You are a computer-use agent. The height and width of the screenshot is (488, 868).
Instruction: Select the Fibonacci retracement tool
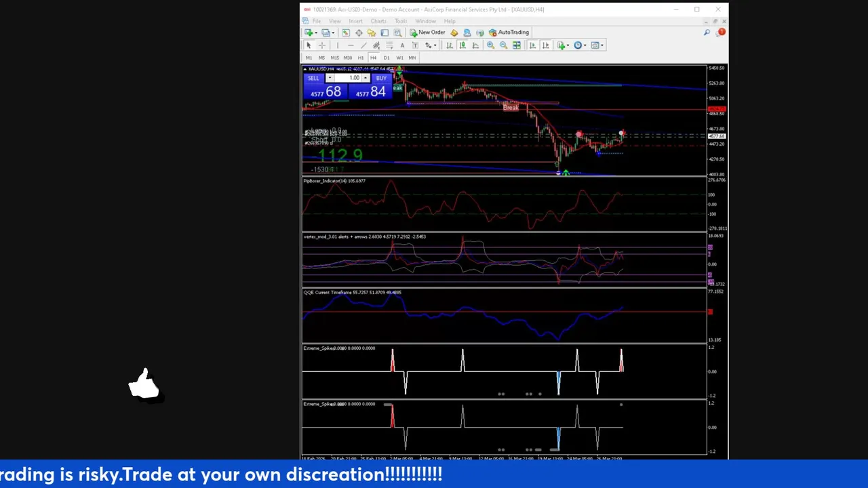(x=389, y=45)
